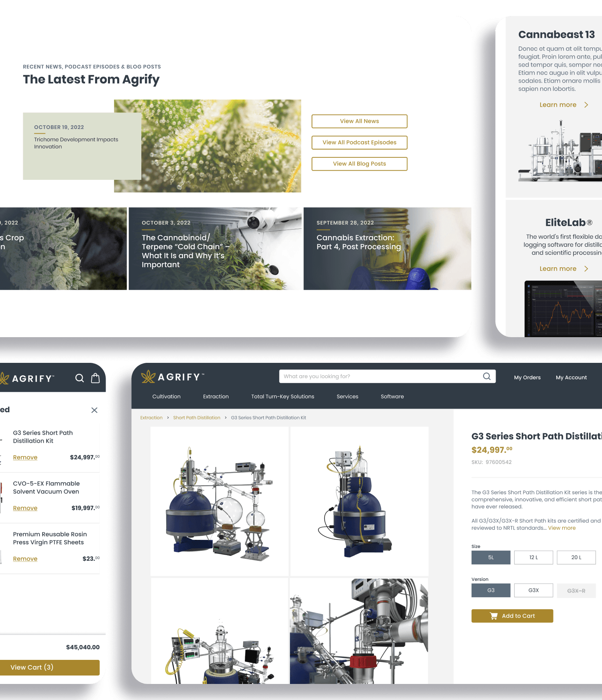Click the EliteLab heading
Image resolution: width=602 pixels, height=700 pixels.
(x=569, y=222)
